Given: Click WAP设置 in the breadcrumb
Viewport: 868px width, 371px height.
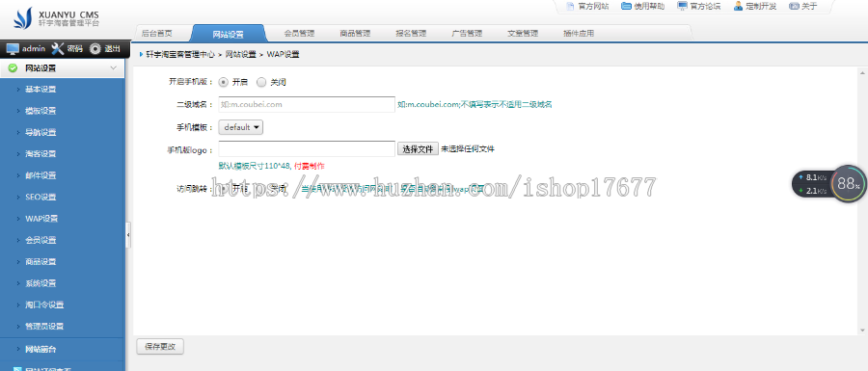Looking at the screenshot, I should pyautogui.click(x=283, y=55).
